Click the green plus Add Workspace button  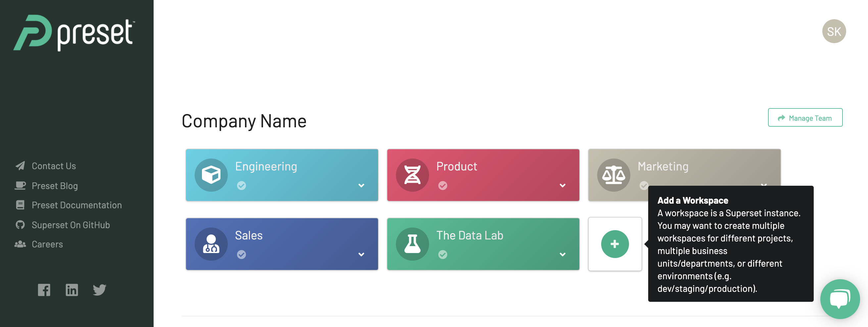[x=615, y=244]
